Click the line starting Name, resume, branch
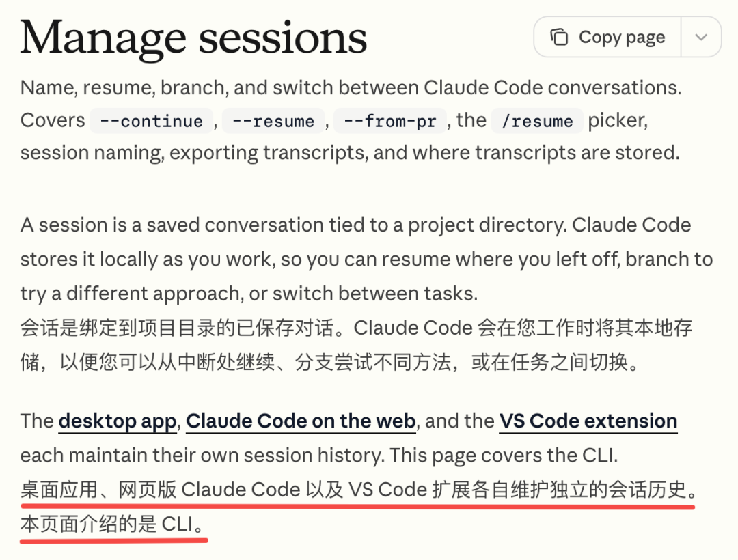Viewport: 738px width, 560px height. pos(351,88)
